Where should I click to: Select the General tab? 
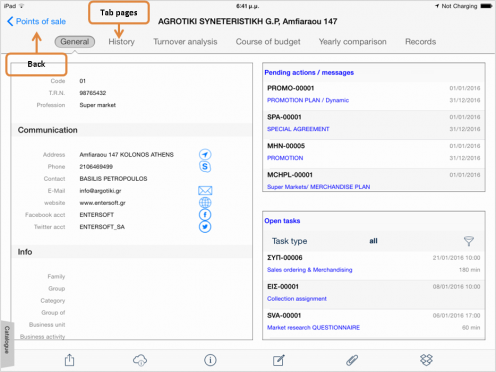[x=75, y=42]
